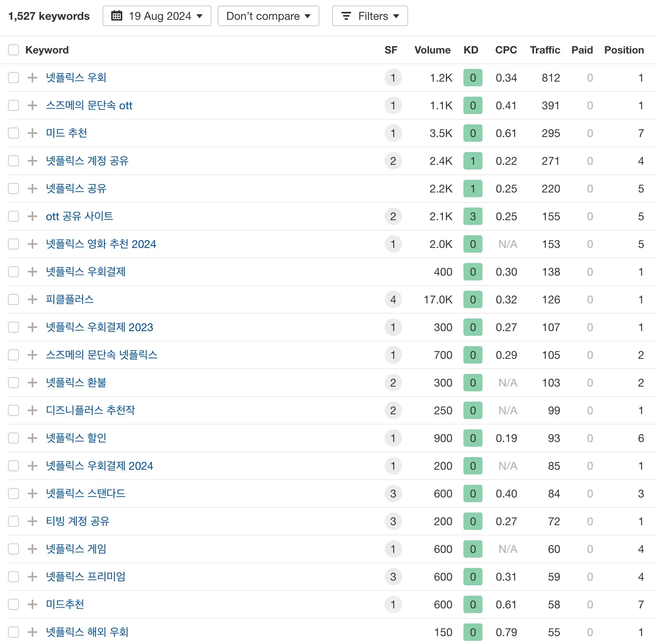Click the green KD badge for 넷플릭스 공유
This screenshot has height=644, width=657.
click(x=473, y=189)
